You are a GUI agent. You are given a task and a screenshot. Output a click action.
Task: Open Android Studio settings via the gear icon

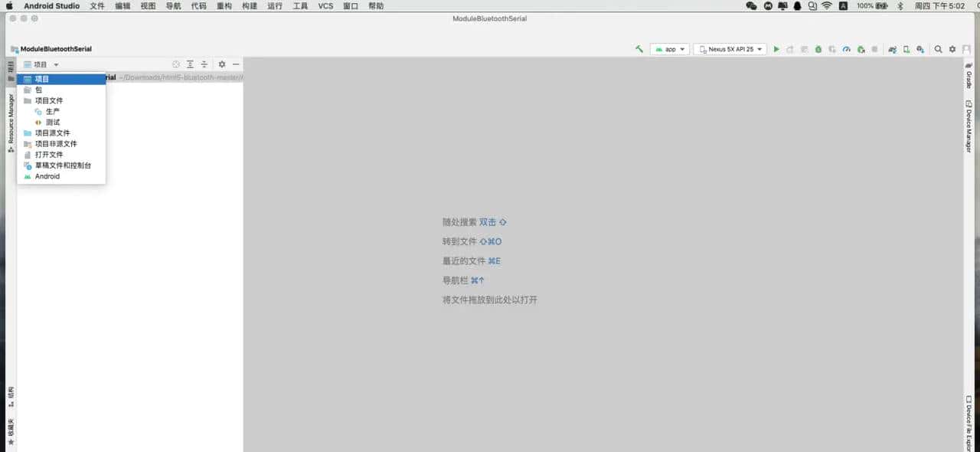point(952,48)
